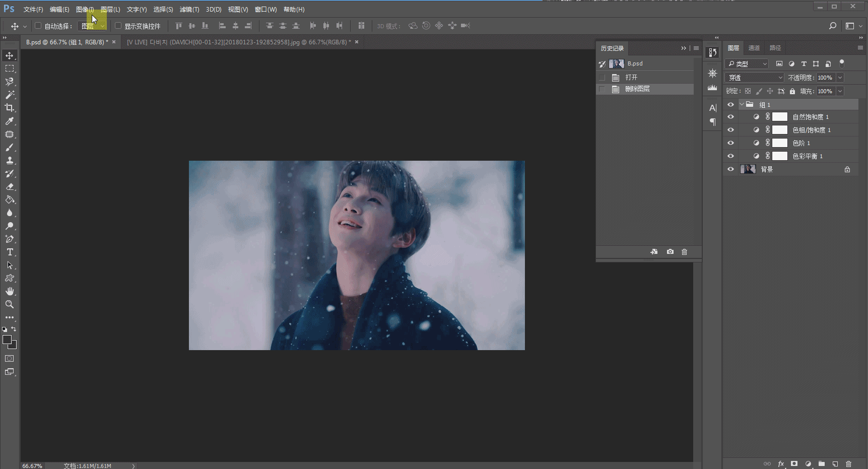
Task: Pick the Horizontal Type tool
Action: coord(10,252)
